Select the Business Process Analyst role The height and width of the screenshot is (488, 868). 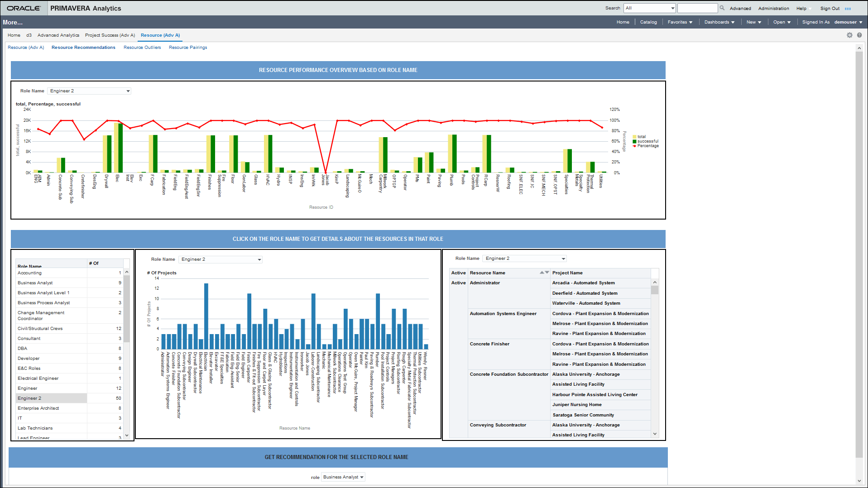(x=69, y=303)
